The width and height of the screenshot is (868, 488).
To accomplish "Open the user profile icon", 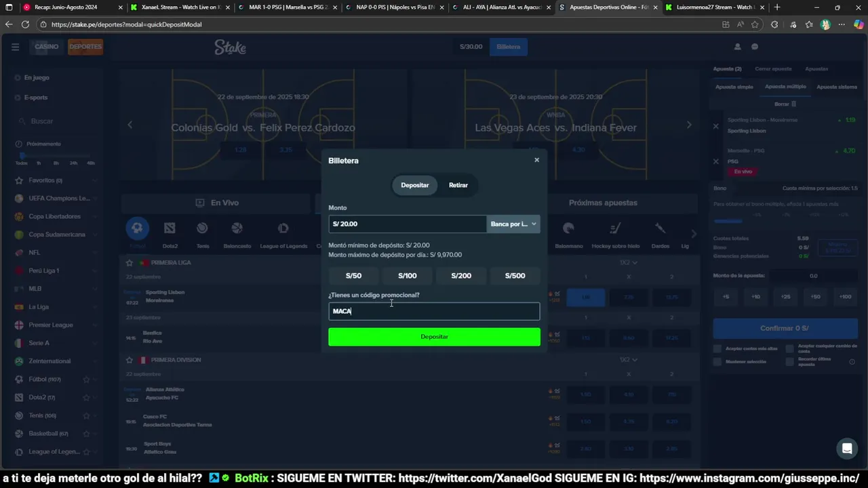I will (x=738, y=47).
